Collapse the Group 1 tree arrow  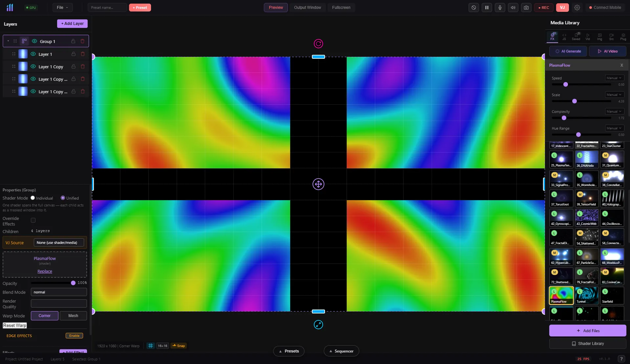click(x=8, y=41)
